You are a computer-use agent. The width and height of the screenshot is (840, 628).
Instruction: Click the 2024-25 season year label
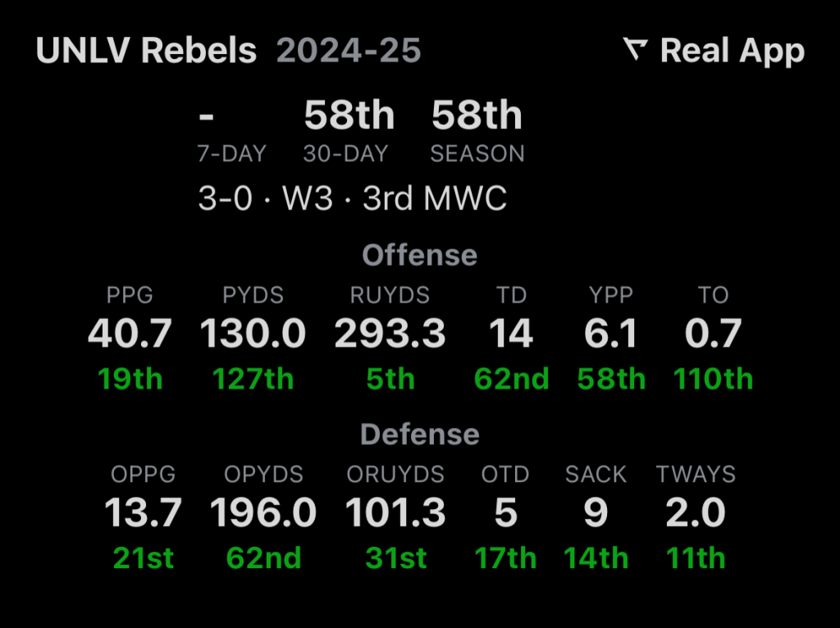(349, 51)
